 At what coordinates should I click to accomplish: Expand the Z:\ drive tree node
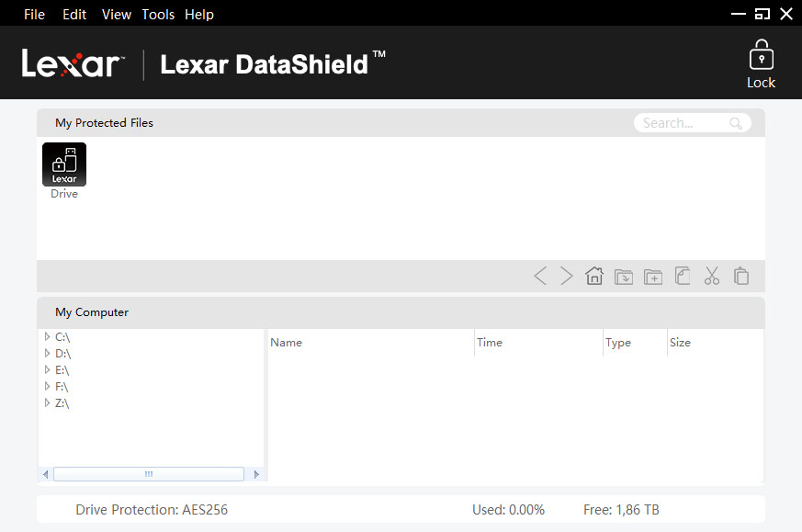click(48, 403)
